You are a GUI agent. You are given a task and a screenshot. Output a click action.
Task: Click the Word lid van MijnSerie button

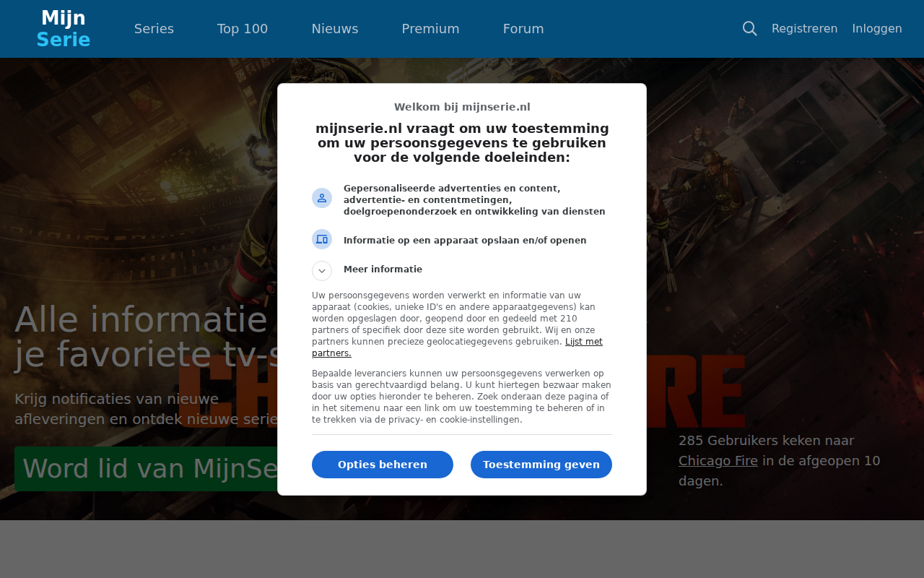(x=146, y=469)
